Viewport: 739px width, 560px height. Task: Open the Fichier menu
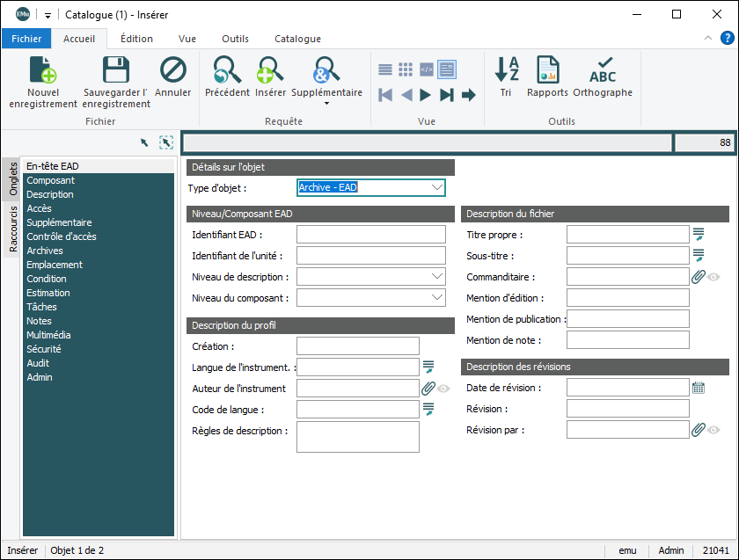(26, 39)
